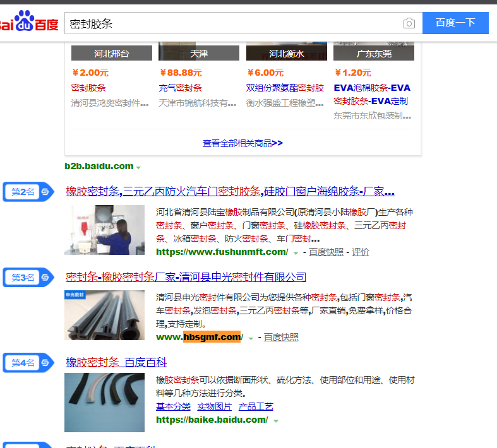Click the 河北衡水 product image label
497x448 pixels.
tap(287, 53)
